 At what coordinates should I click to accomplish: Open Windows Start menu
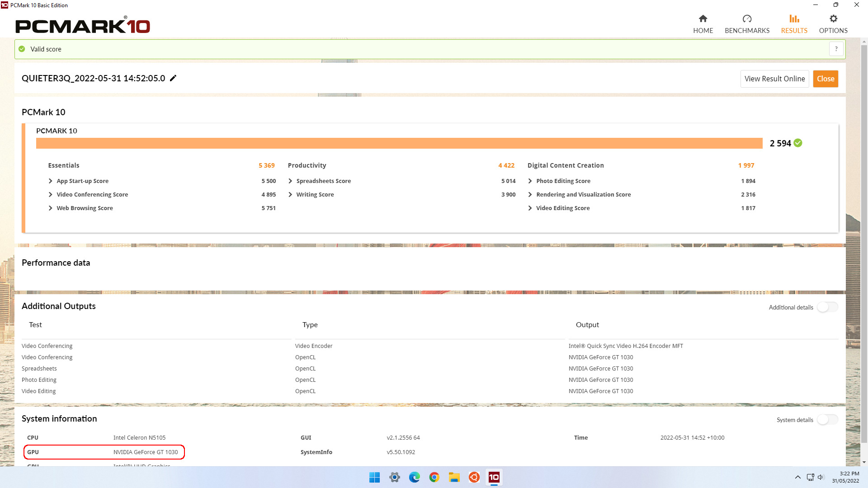[374, 477]
